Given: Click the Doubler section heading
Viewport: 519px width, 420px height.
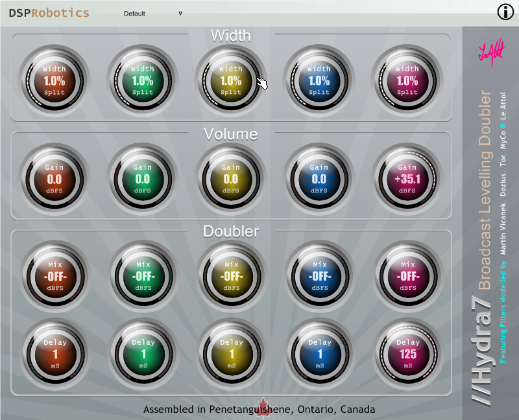Looking at the screenshot, I should click(x=231, y=231).
